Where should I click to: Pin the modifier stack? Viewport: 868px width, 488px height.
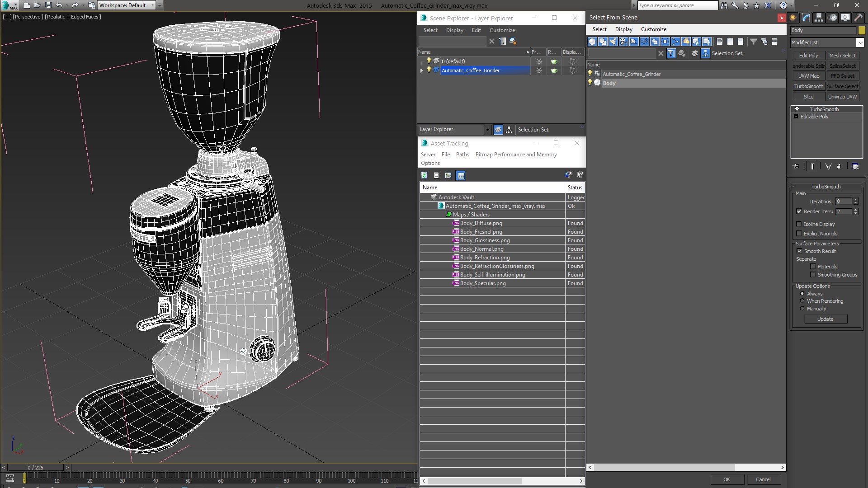[x=797, y=166]
